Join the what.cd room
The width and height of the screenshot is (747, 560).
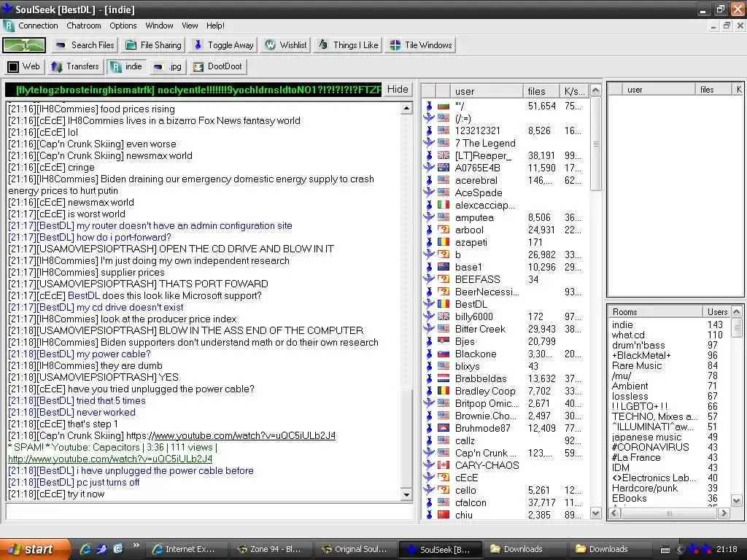point(628,335)
